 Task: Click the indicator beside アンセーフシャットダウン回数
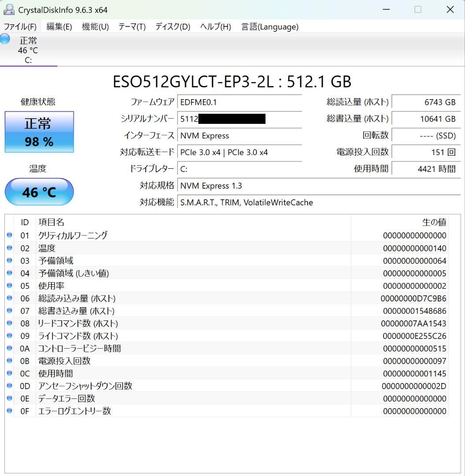9,385
